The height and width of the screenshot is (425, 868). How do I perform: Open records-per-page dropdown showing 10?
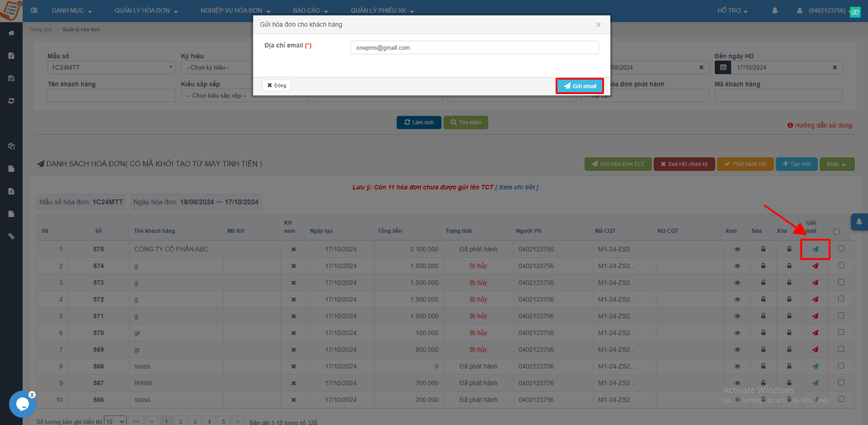(115, 421)
